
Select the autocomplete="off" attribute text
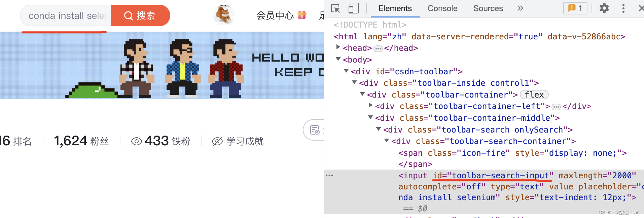click(x=442, y=186)
